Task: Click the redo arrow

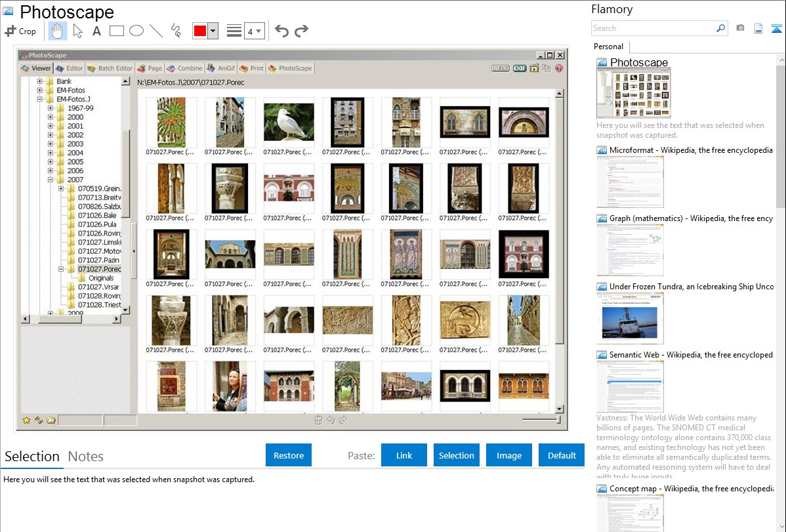Action: [x=301, y=31]
